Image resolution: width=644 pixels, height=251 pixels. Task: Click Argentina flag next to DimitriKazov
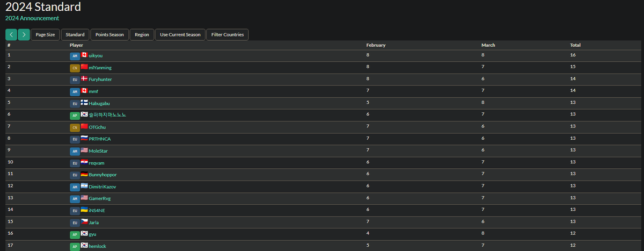coord(84,186)
